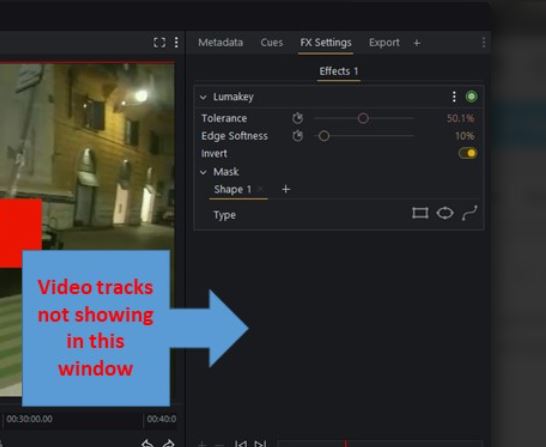Select the Shape 1 tab
Screen dimensions: 546x447
point(233,189)
